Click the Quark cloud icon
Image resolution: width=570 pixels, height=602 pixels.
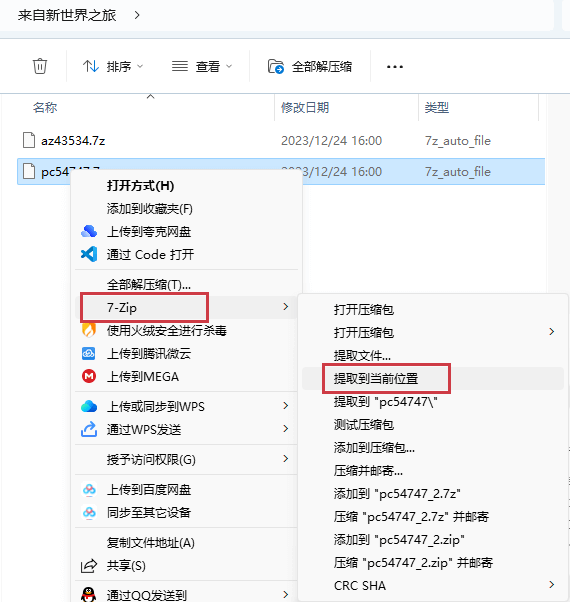(89, 232)
